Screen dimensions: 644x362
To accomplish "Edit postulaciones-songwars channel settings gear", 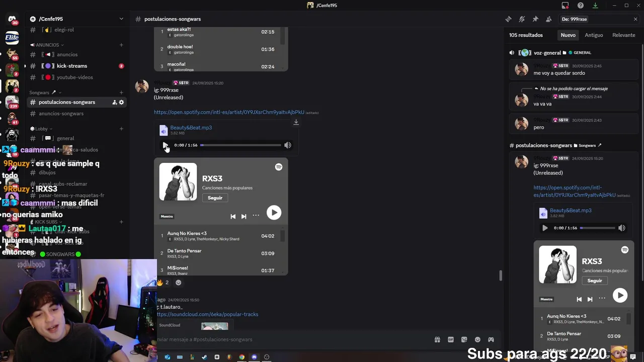I will [121, 102].
